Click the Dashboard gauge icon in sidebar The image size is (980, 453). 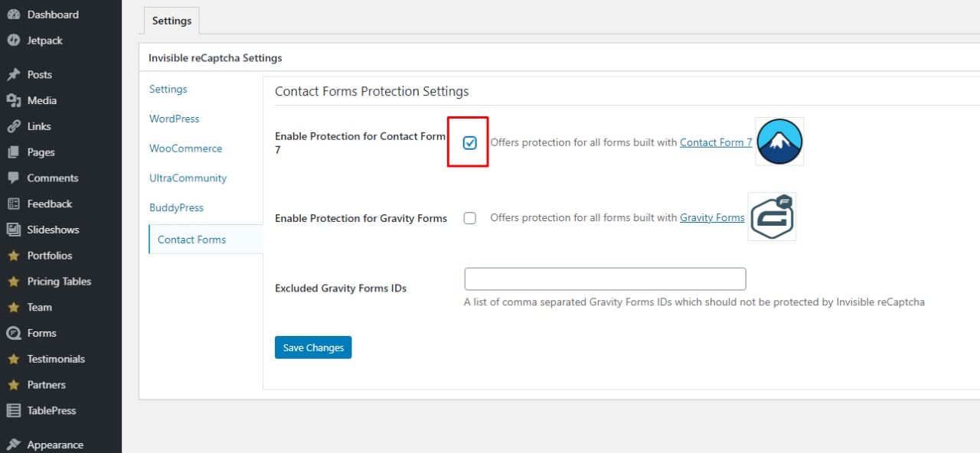tap(13, 15)
